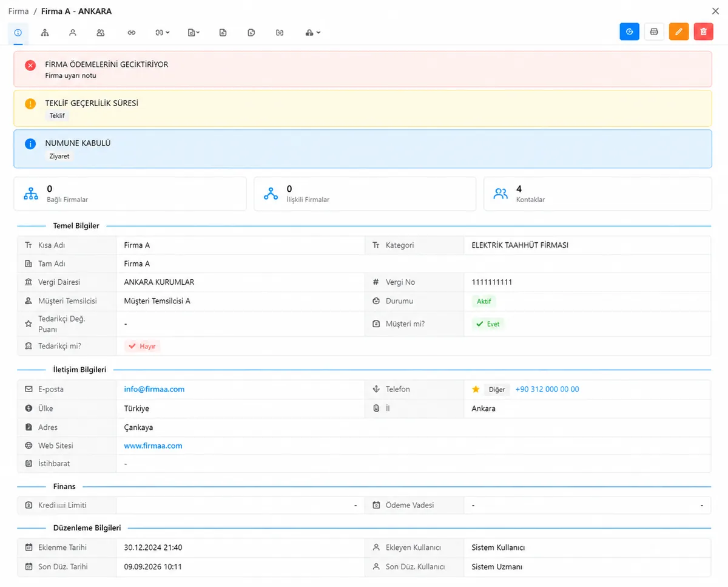Expand the document-icon tab that has a chevron
This screenshot has width=728, height=587.
194,32
